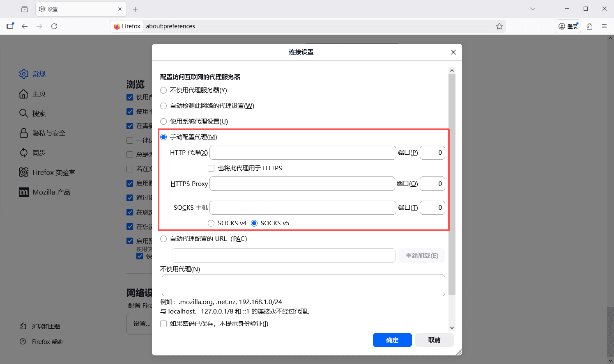Bookmark the page via the star icon
Viewport: 614px width, 364px height.
499,26
